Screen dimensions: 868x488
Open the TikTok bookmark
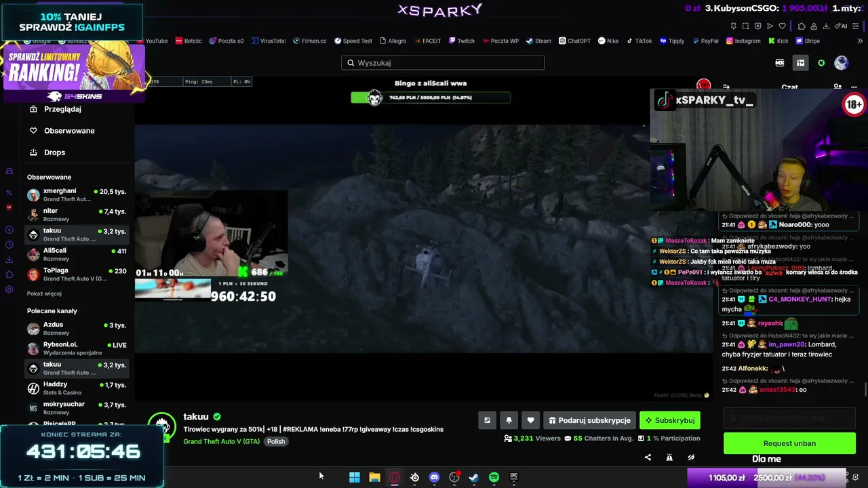[x=639, y=41]
